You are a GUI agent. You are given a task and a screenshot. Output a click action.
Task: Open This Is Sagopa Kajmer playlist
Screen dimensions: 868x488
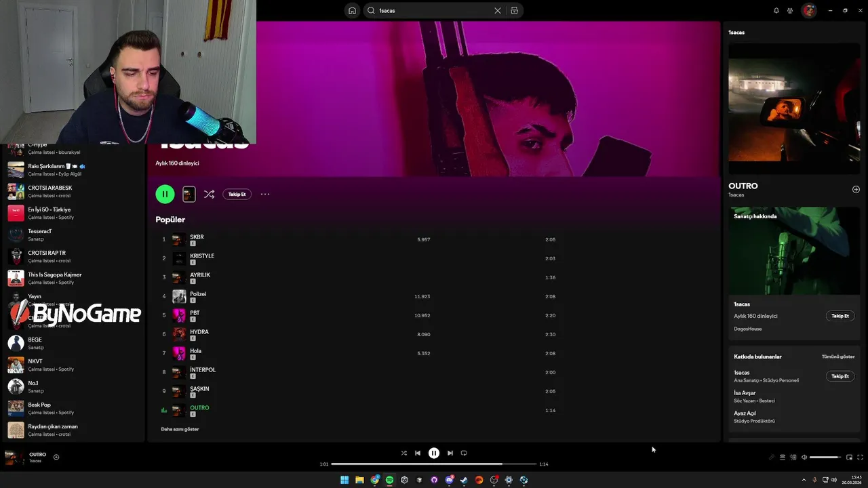point(73,278)
